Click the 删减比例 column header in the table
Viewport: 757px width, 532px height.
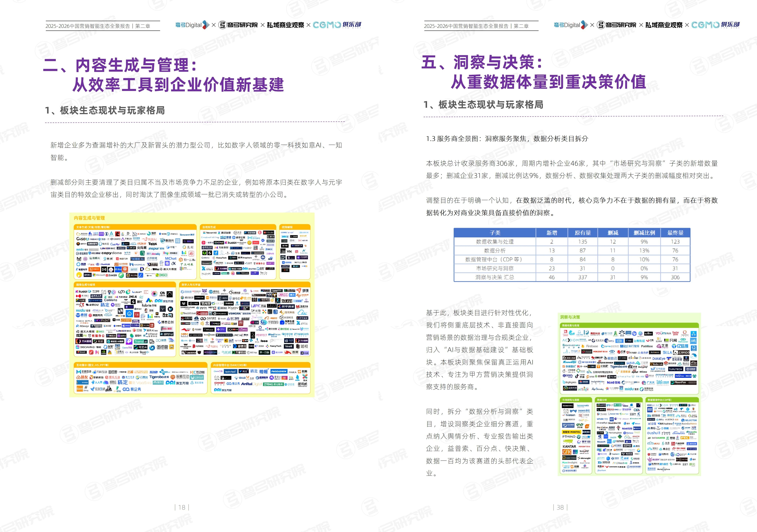[644, 233]
